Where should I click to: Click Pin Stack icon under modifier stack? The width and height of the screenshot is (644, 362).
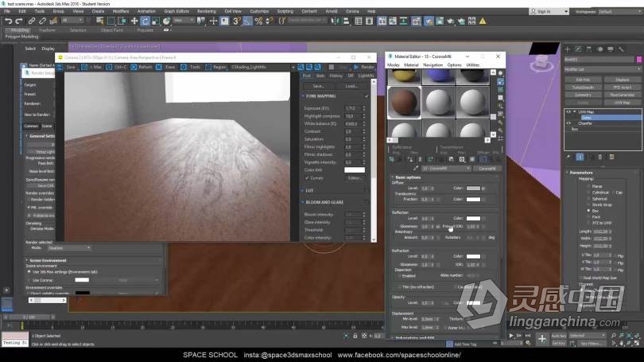pyautogui.click(x=568, y=157)
